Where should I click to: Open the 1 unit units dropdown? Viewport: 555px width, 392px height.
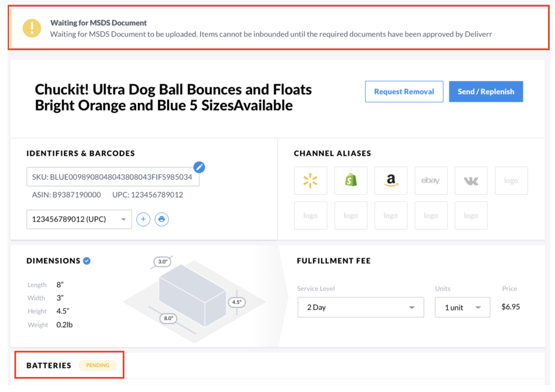463,307
